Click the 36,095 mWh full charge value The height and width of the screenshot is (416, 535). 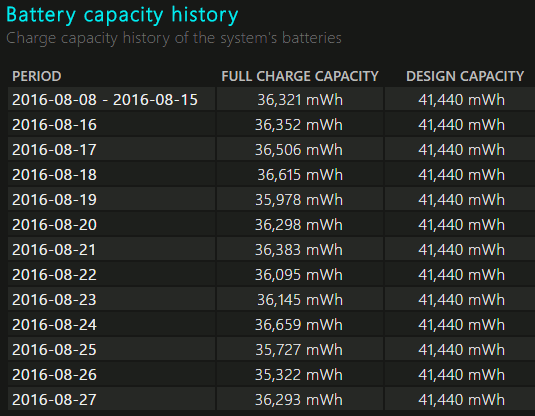(299, 274)
